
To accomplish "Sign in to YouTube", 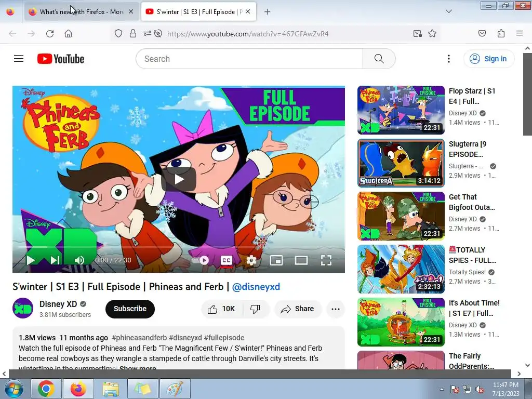I will coord(488,59).
